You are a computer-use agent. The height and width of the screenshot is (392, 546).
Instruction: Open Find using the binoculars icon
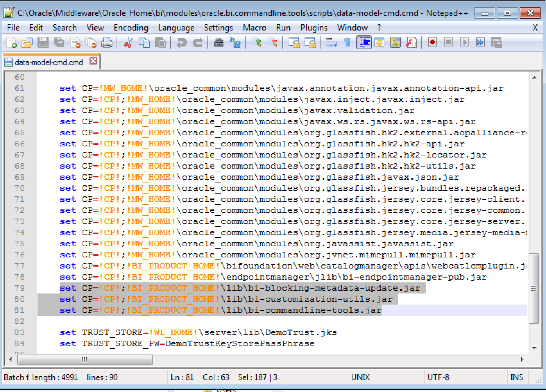click(x=219, y=43)
